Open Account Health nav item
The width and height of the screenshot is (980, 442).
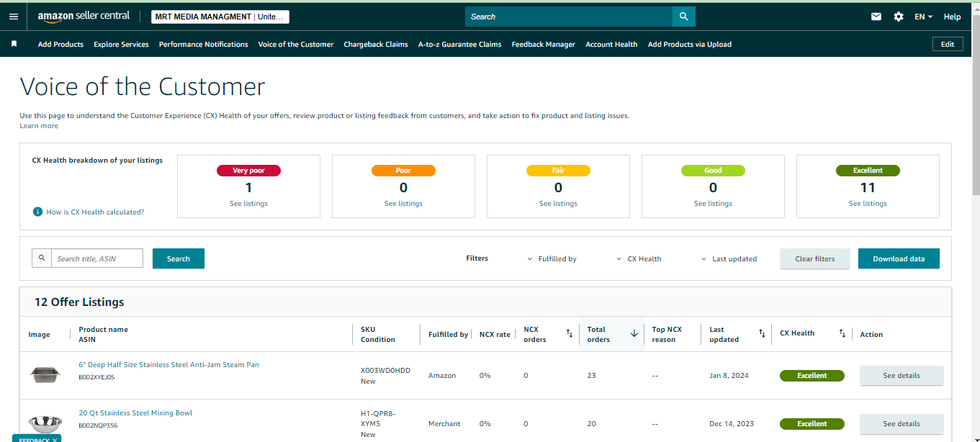pos(611,44)
